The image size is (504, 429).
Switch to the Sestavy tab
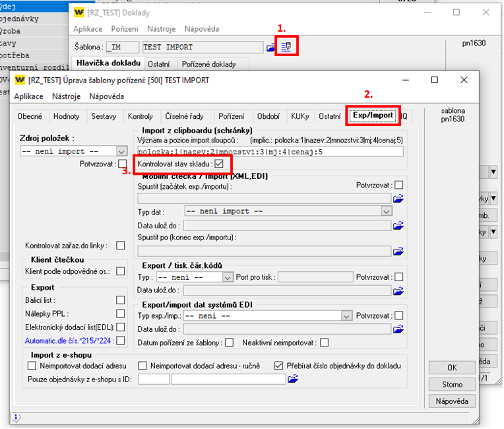click(104, 116)
